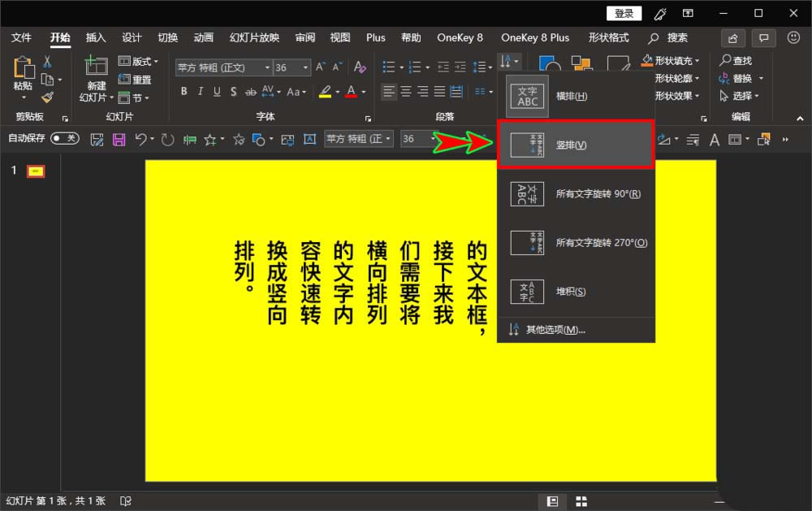The height and width of the screenshot is (511, 812).
Task: Select the Format Painter tool
Action: (47, 97)
